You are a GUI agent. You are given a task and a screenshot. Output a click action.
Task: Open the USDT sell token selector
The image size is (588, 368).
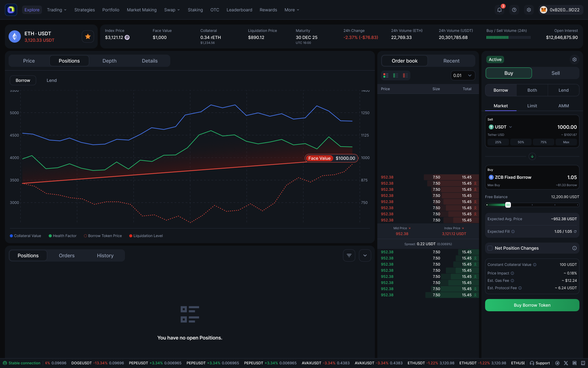(500, 127)
